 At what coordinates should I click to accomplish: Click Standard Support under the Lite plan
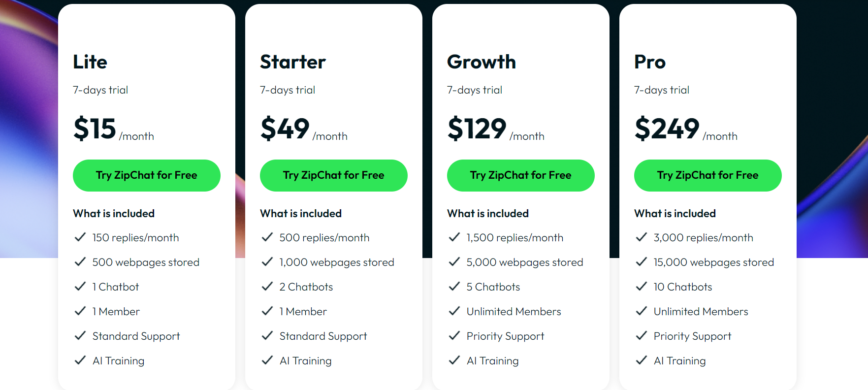coord(136,335)
